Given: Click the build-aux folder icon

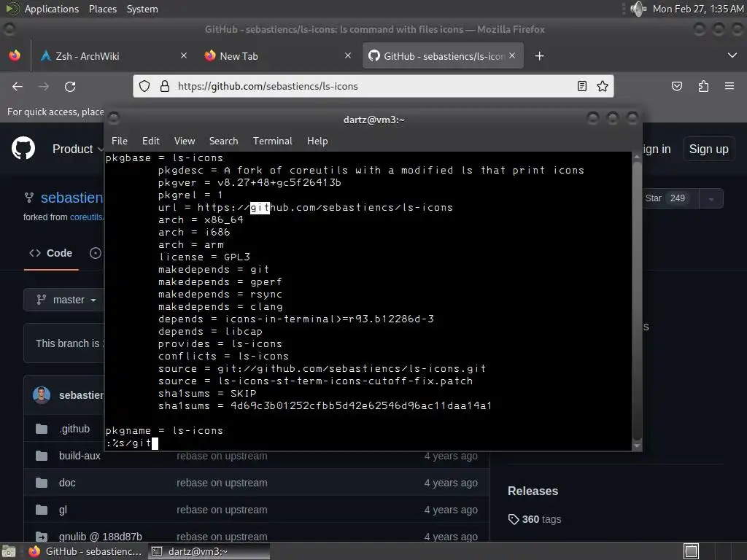Looking at the screenshot, I should pos(42,456).
